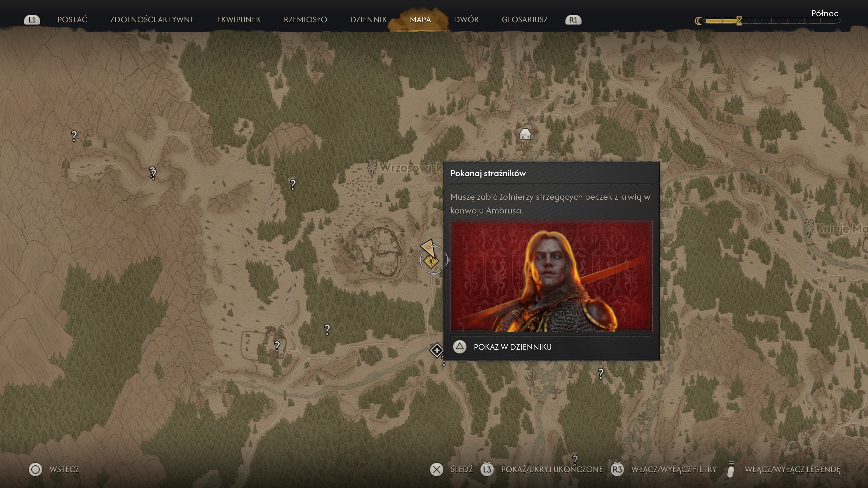Open the GLOSARIUSZ tab
Image resolution: width=868 pixels, height=488 pixels.
pos(525,19)
